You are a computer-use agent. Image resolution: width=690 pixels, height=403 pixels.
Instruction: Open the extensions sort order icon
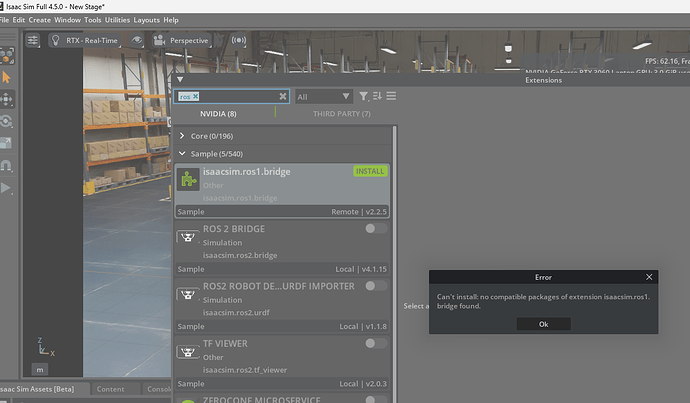coord(377,96)
